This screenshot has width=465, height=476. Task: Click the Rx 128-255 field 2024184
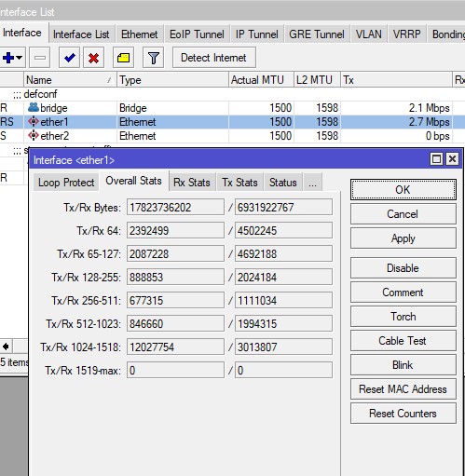click(x=283, y=277)
